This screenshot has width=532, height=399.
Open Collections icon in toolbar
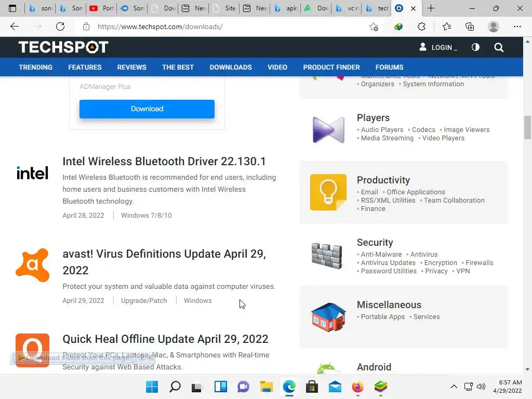[x=470, y=26]
